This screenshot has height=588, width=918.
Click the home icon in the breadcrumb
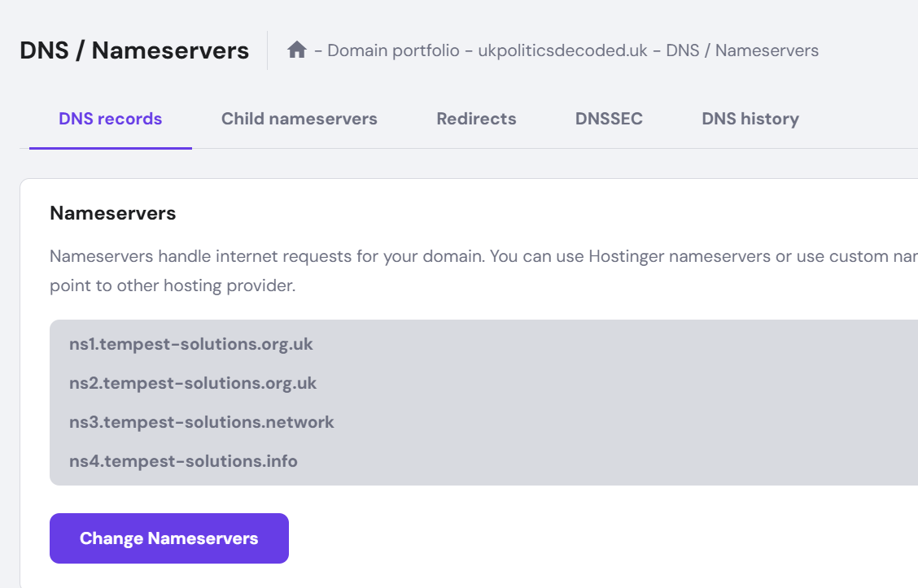297,50
